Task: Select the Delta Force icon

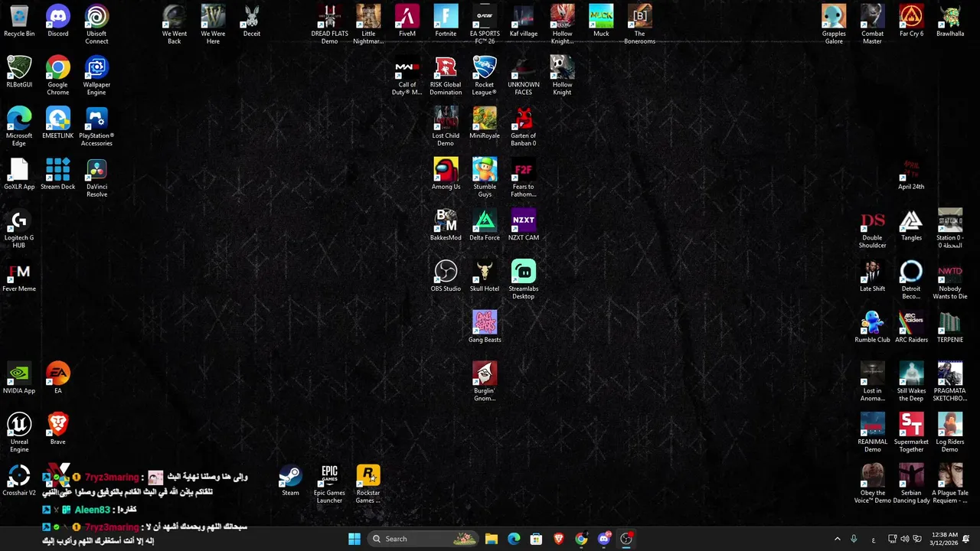Action: point(485,225)
